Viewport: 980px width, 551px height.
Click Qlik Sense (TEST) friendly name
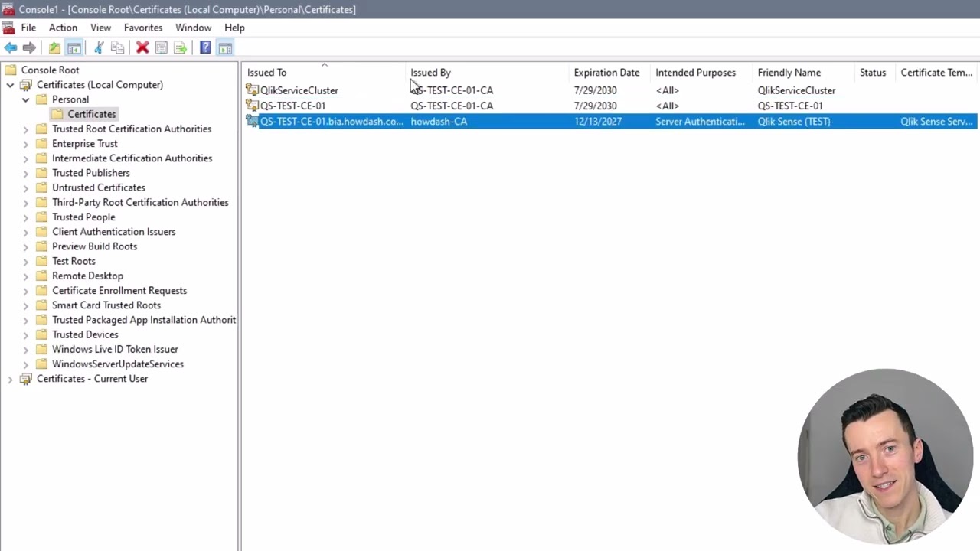pyautogui.click(x=794, y=122)
